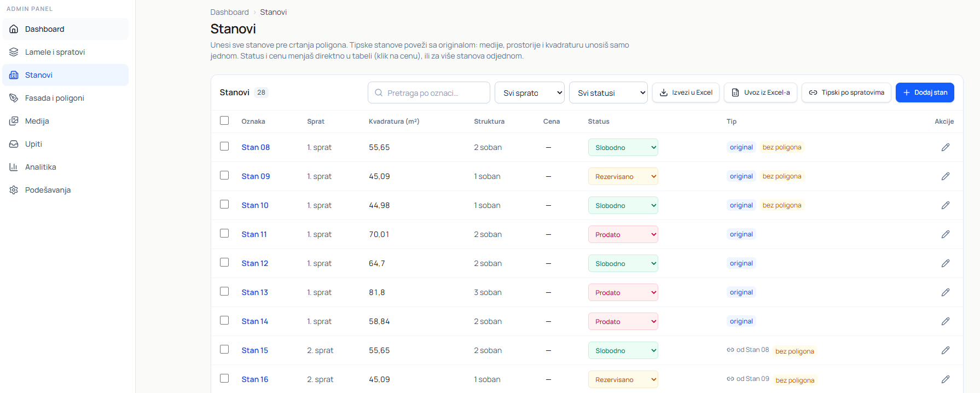This screenshot has height=393, width=980.
Task: Click the dash price cell for Stan 11
Action: point(548,234)
